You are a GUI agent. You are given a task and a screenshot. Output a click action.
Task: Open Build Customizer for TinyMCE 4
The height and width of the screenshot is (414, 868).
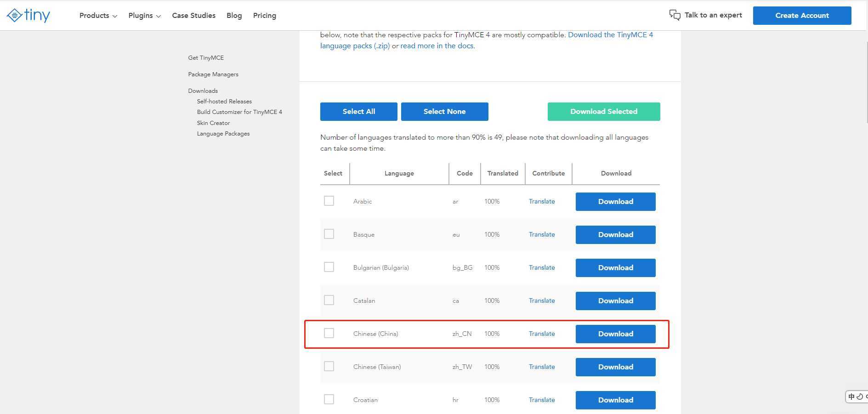pos(239,112)
